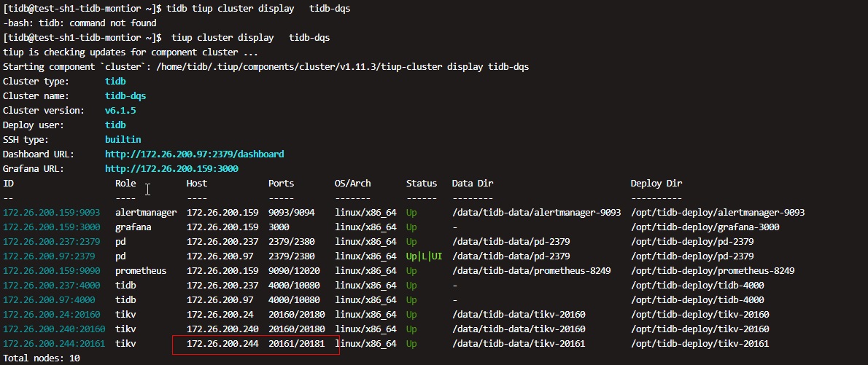
Task: Click the Data Dir column header
Action: point(472,183)
